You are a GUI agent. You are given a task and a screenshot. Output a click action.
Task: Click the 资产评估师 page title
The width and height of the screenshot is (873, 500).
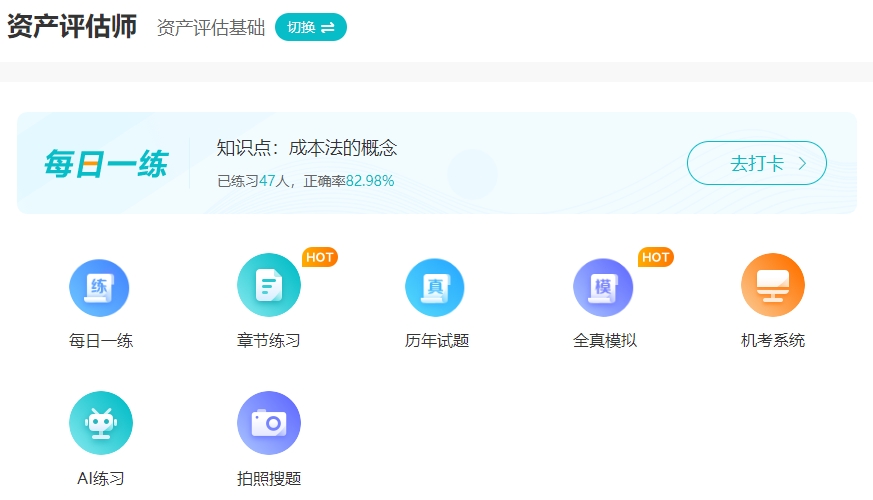point(72,27)
